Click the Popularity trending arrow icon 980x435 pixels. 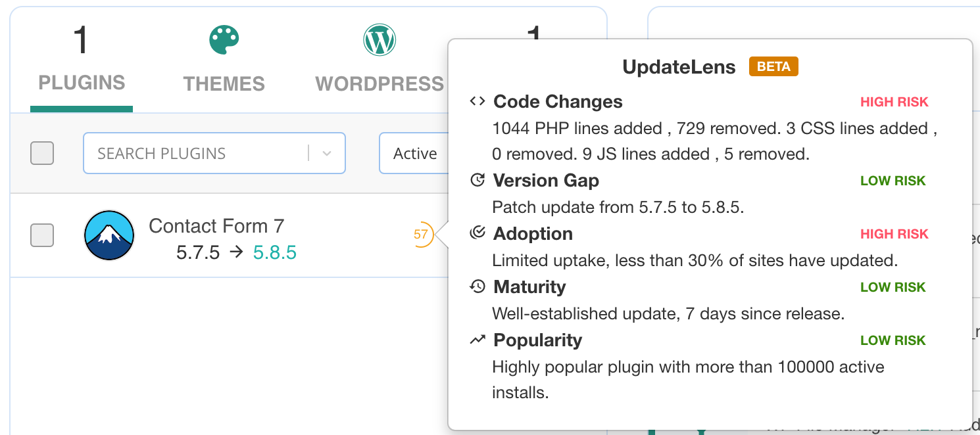click(x=478, y=340)
